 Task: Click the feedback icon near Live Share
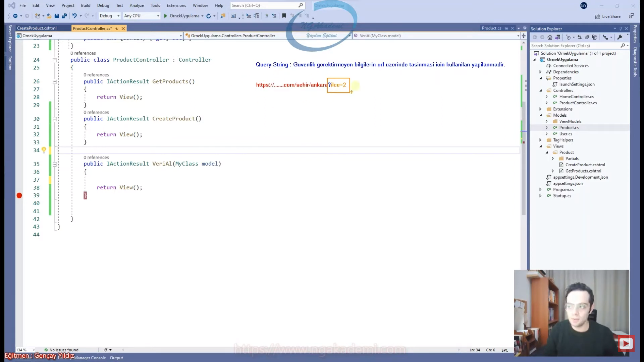coord(631,16)
